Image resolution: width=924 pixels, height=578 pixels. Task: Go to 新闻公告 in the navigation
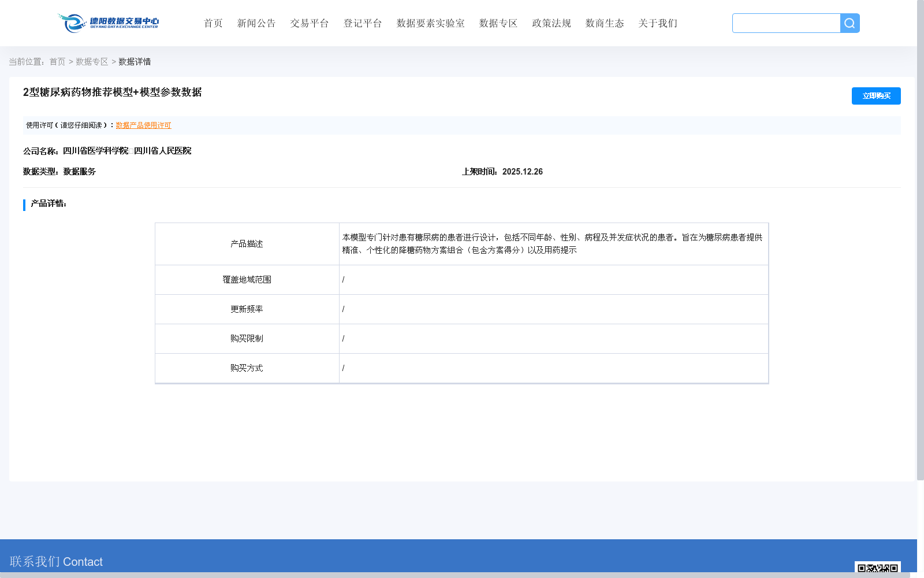tap(256, 23)
